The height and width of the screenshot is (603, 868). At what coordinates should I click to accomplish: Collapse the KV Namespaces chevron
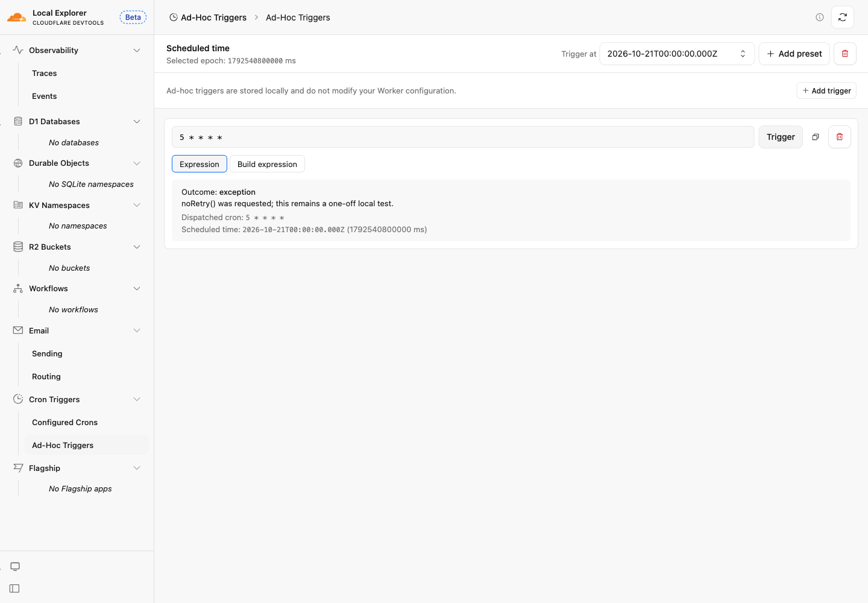[x=137, y=205]
